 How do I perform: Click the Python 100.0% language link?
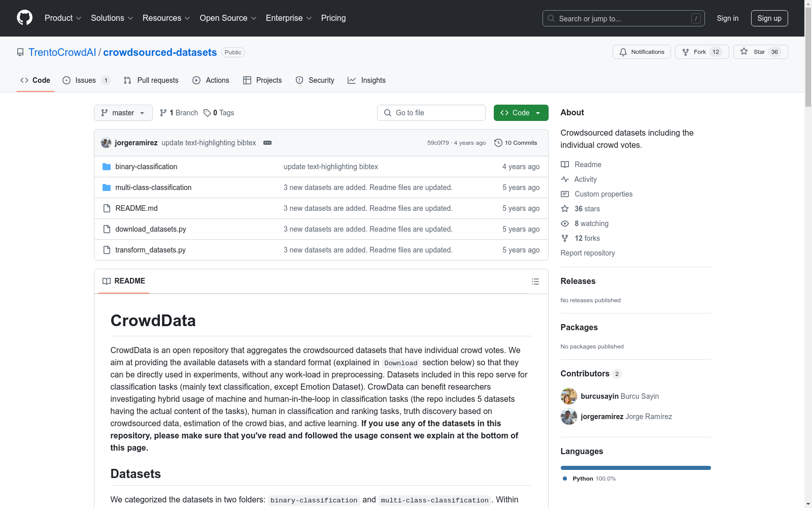pos(589,479)
